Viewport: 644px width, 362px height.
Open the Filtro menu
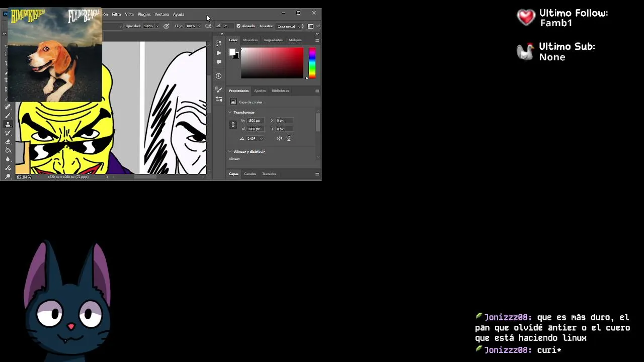point(116,14)
